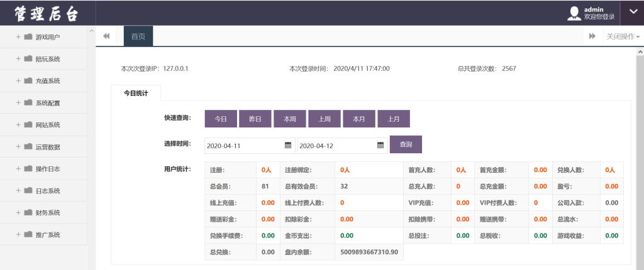
Task: Click the tab bar's right double-arrow icon
Action: pyautogui.click(x=592, y=36)
